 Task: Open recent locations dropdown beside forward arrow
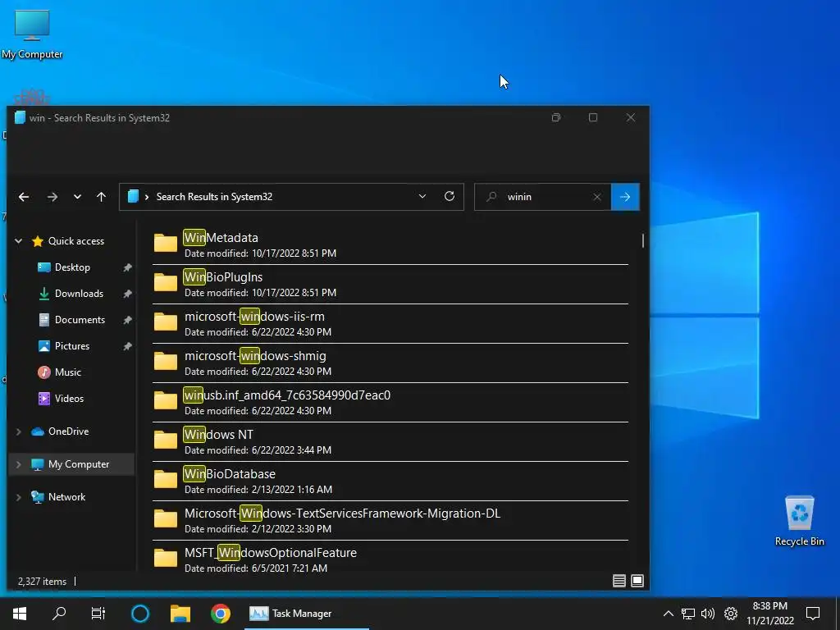click(x=77, y=197)
